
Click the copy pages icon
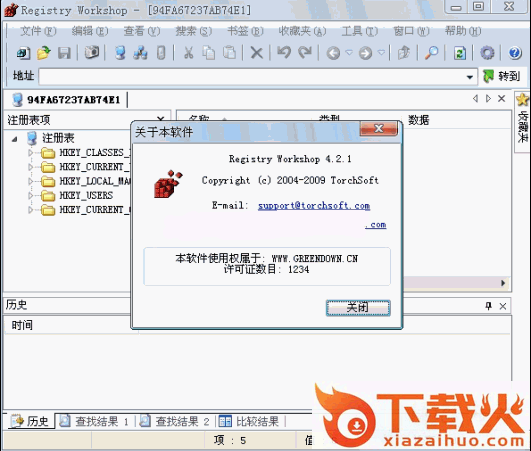click(x=209, y=53)
